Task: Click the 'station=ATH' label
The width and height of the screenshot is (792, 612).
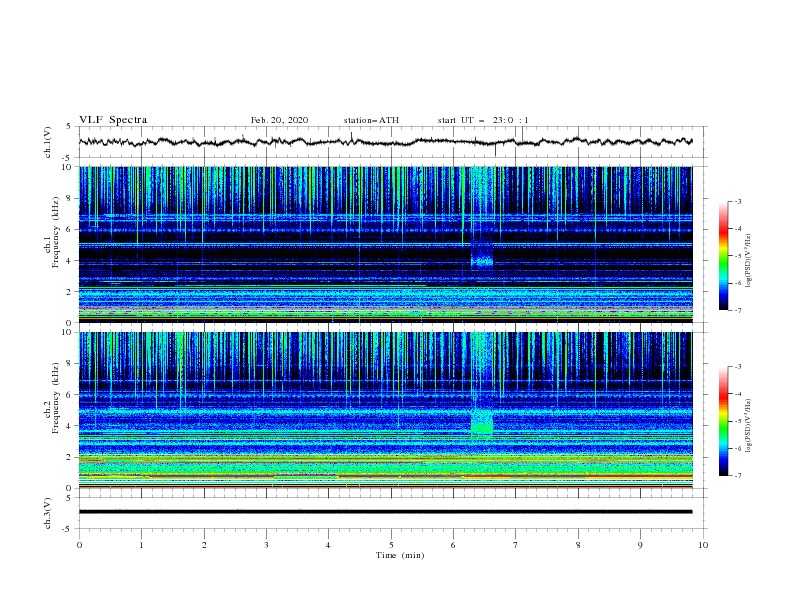Action: [371, 120]
